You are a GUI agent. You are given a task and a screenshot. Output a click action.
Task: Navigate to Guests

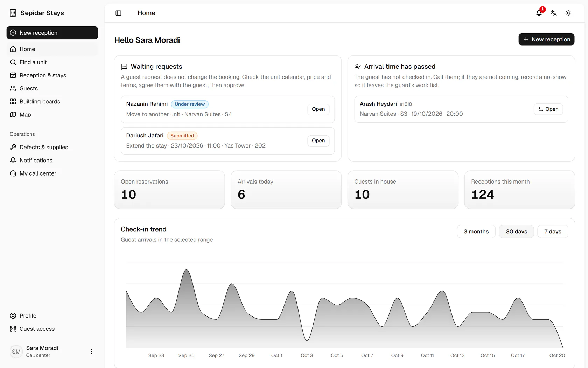pos(52,88)
